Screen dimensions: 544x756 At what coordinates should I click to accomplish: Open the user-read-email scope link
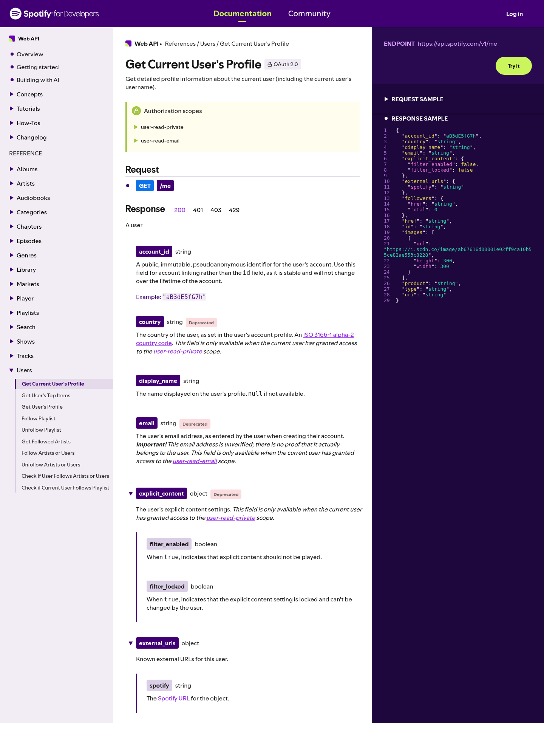195,461
